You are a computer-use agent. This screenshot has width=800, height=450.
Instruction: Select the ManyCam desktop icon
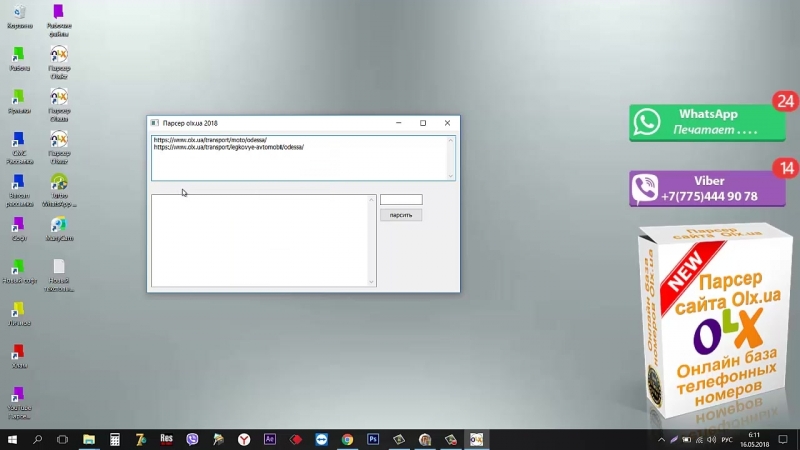[x=59, y=229]
